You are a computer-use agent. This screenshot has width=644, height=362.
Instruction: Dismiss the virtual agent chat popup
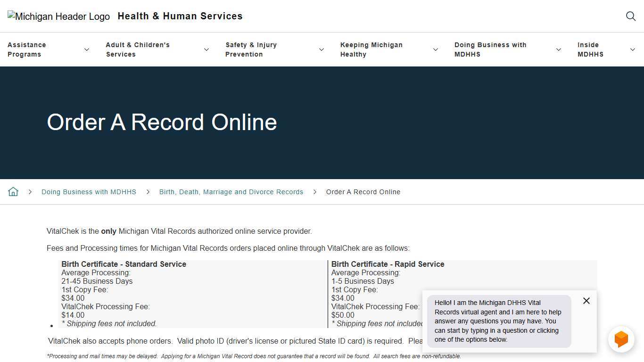[x=586, y=301]
